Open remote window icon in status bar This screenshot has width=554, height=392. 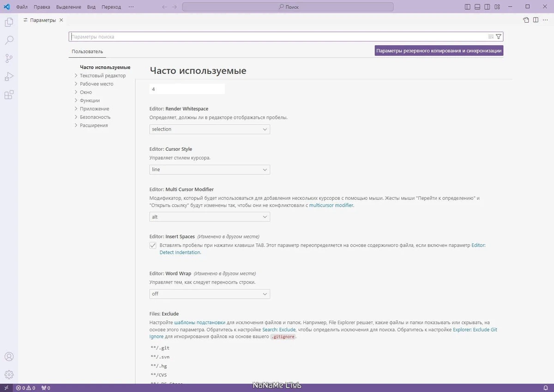(x=6, y=388)
